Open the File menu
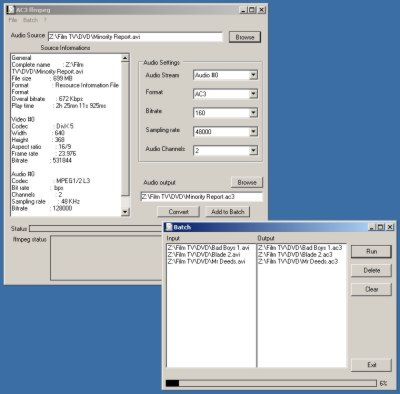Screen dimensions: 400x394 tap(13, 20)
